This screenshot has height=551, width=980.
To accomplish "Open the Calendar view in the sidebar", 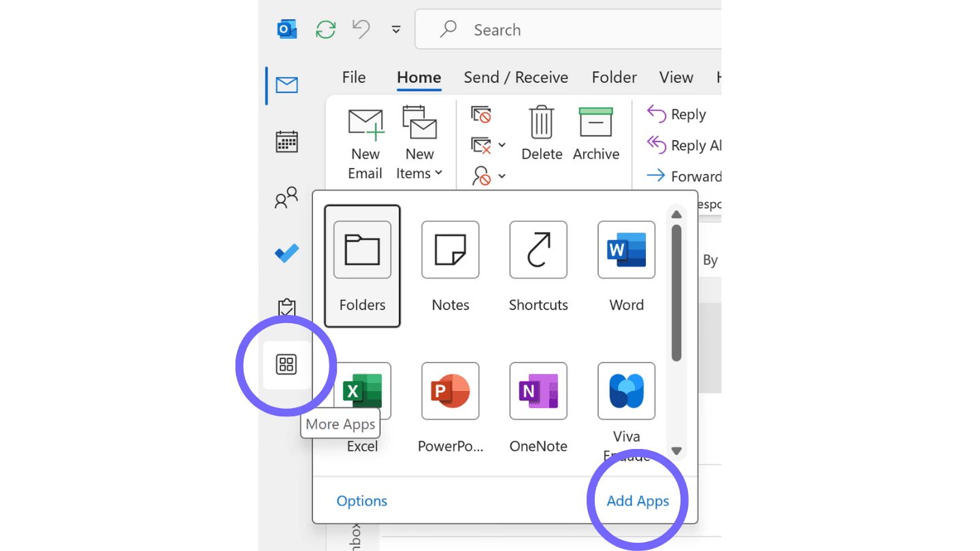I will [x=287, y=141].
